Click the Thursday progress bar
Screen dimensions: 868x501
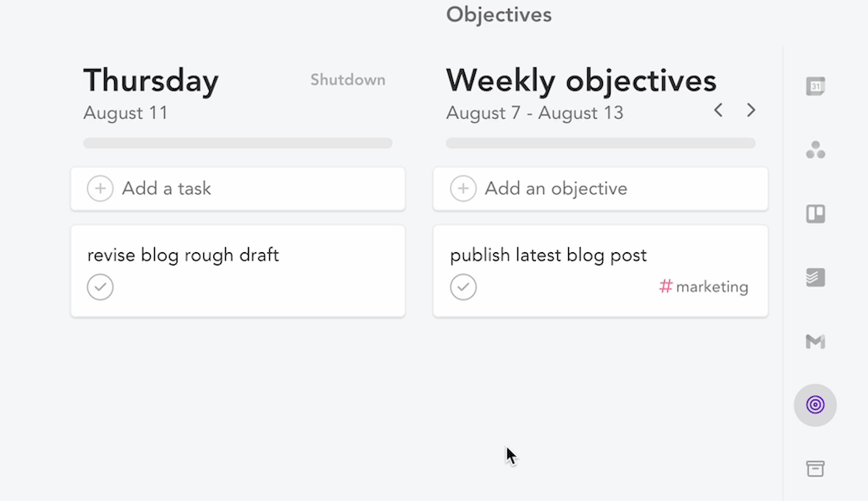pos(237,143)
